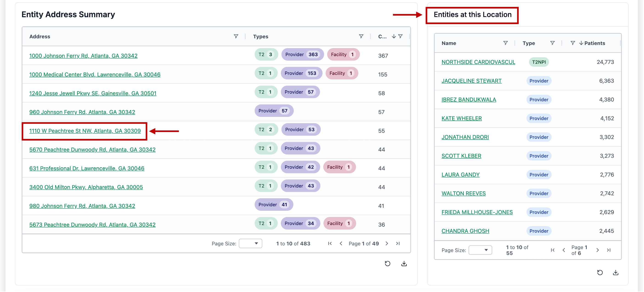
Task: Click the Name column filter icon
Action: 505,43
